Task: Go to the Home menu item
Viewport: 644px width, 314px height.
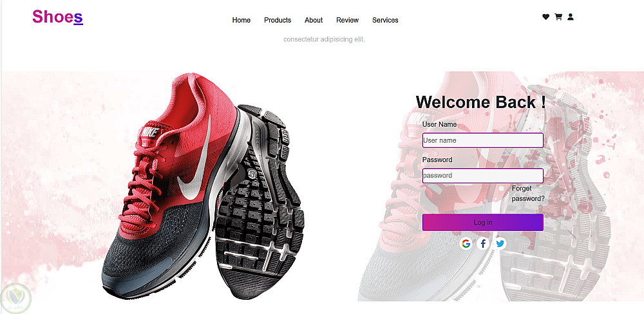Action: pos(241,20)
